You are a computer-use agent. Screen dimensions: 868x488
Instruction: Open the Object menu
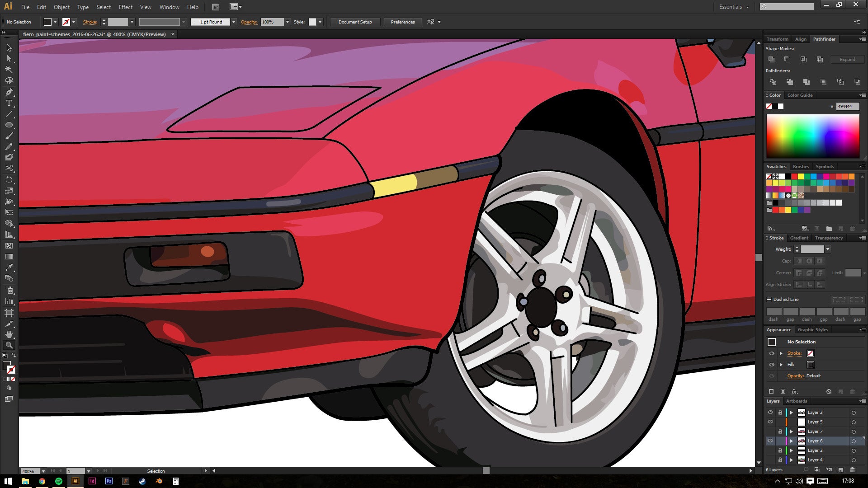pos(61,7)
